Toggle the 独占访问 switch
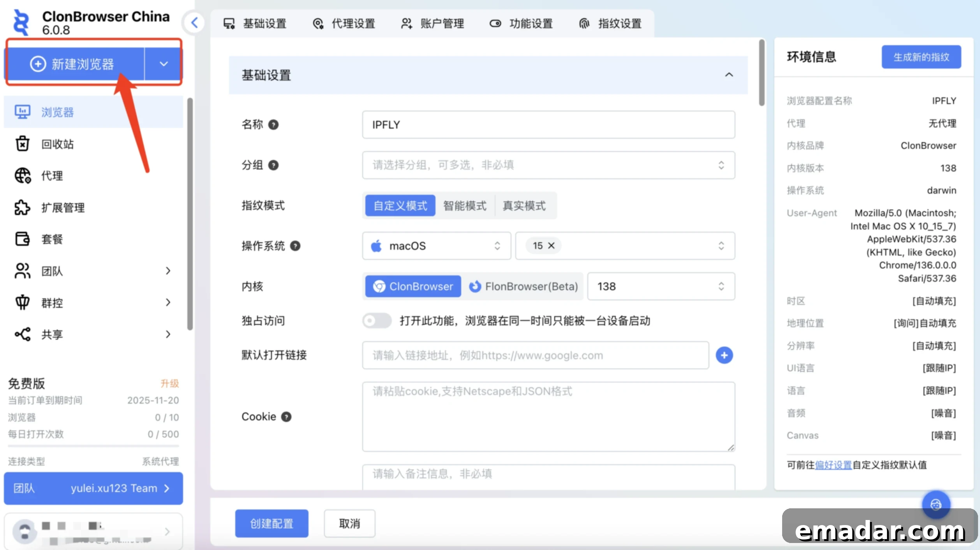The height and width of the screenshot is (550, 980). (377, 321)
